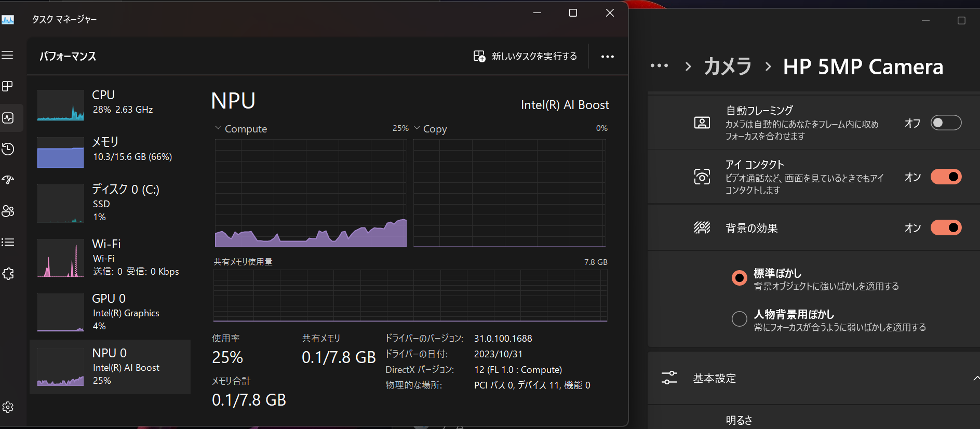Screen dimensions: 980x429
Task: Turn off the アイ コンタクト toggle
Action: point(946,177)
